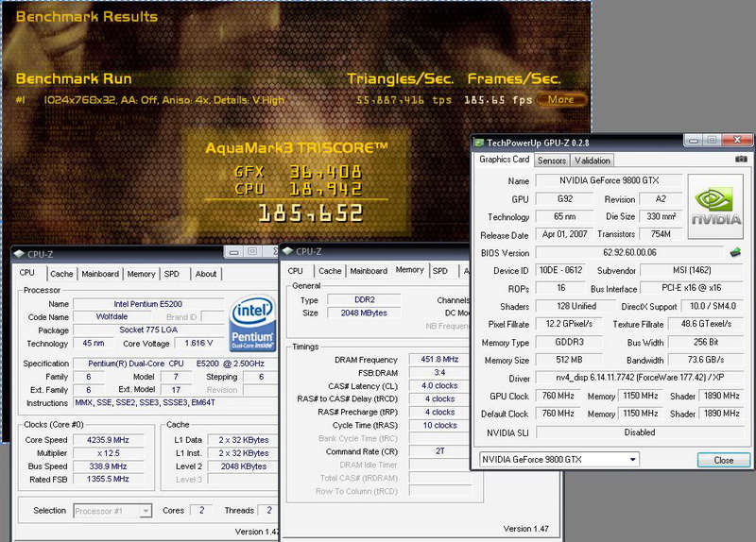Open the Processor #1 selection dropdown
This screenshot has height=542, width=756.
[112, 511]
